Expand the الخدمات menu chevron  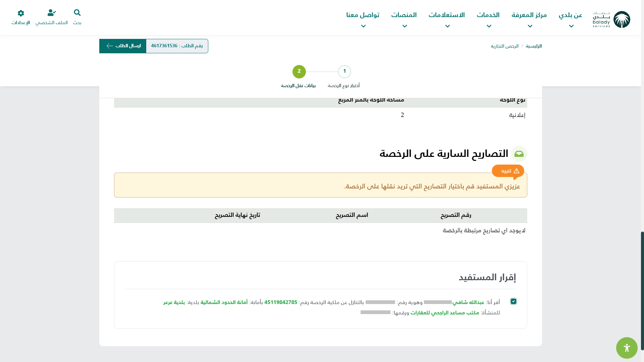(x=489, y=26)
